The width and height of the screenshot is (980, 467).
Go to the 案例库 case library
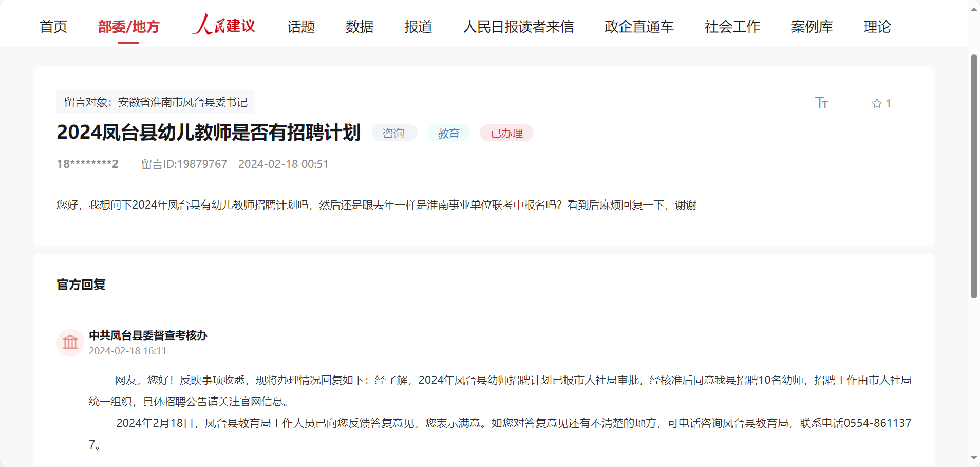point(812,27)
